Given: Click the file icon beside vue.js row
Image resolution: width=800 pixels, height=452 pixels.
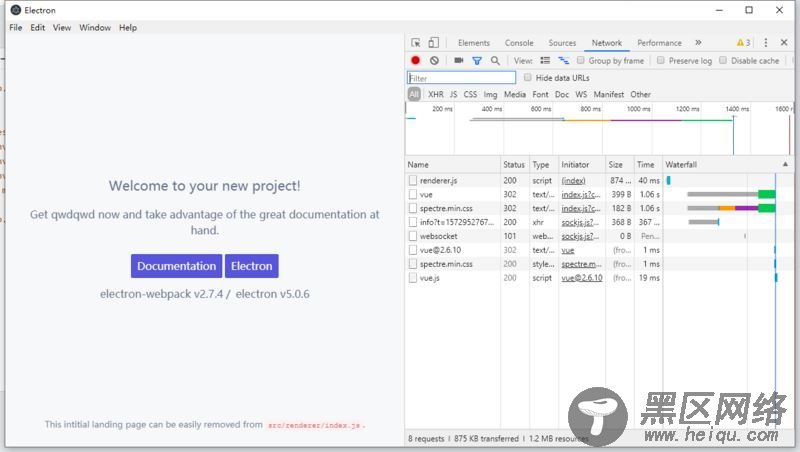Looking at the screenshot, I should click(413, 278).
